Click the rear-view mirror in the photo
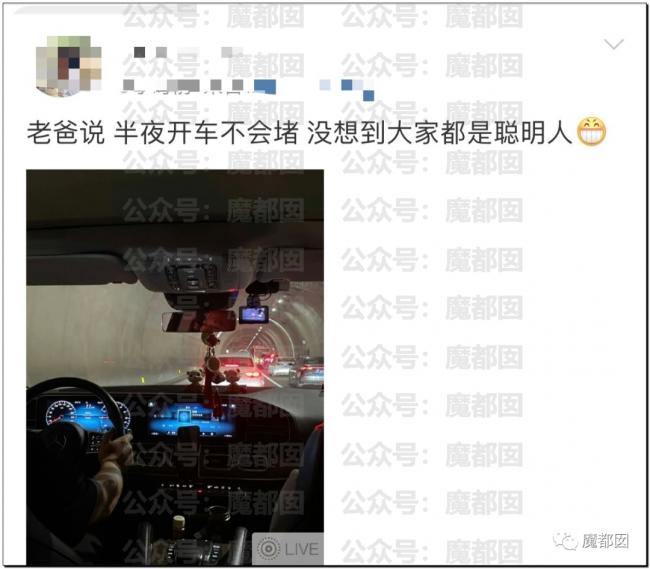Image resolution: width=650 pixels, height=569 pixels. [x=199, y=322]
